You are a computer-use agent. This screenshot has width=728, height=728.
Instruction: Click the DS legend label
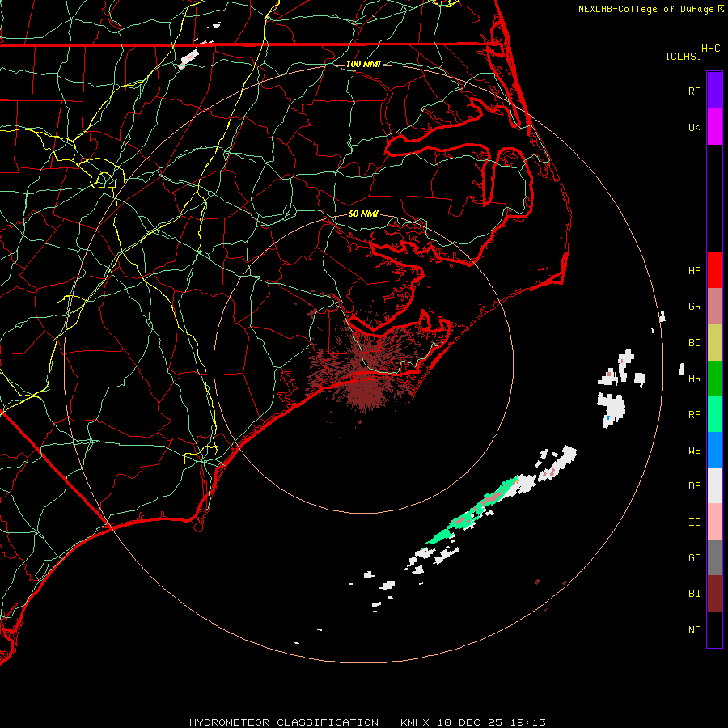click(694, 486)
